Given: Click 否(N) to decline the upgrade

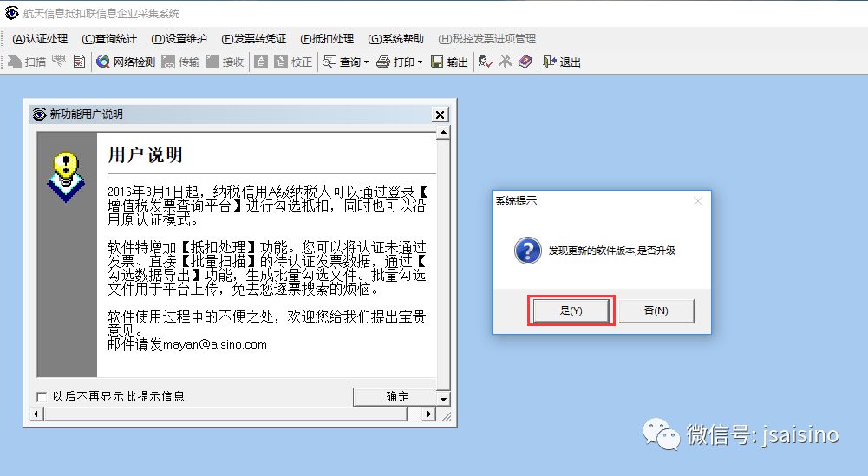Looking at the screenshot, I should tap(656, 310).
